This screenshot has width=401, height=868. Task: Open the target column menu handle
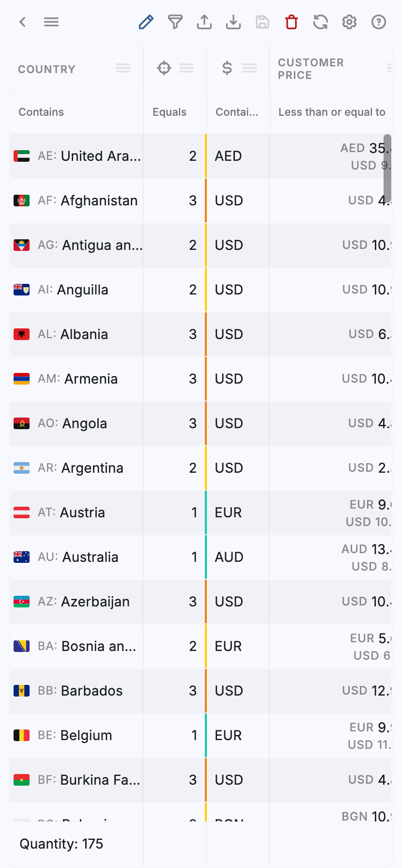click(186, 68)
